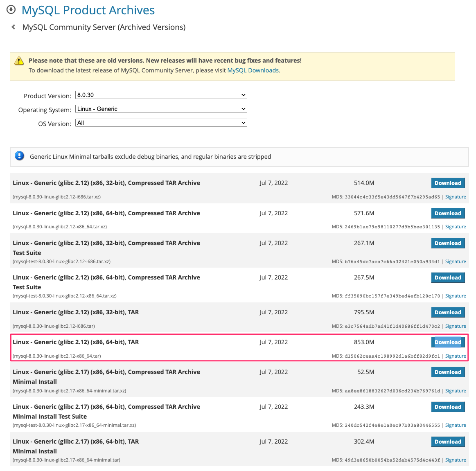Click filename mysql-8.0.30-linux-glibc2.17-x86_64-minimal.tar
The width and height of the screenshot is (476, 471).
[x=66, y=460]
